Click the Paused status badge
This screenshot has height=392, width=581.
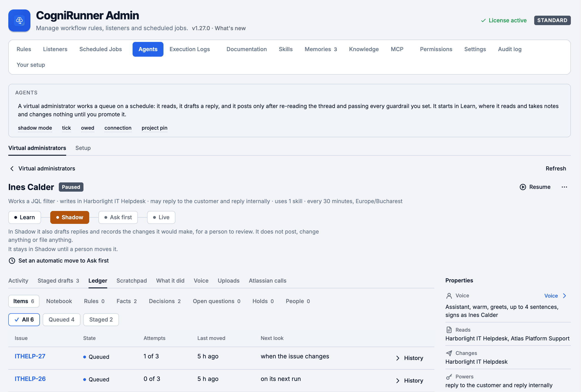71,187
